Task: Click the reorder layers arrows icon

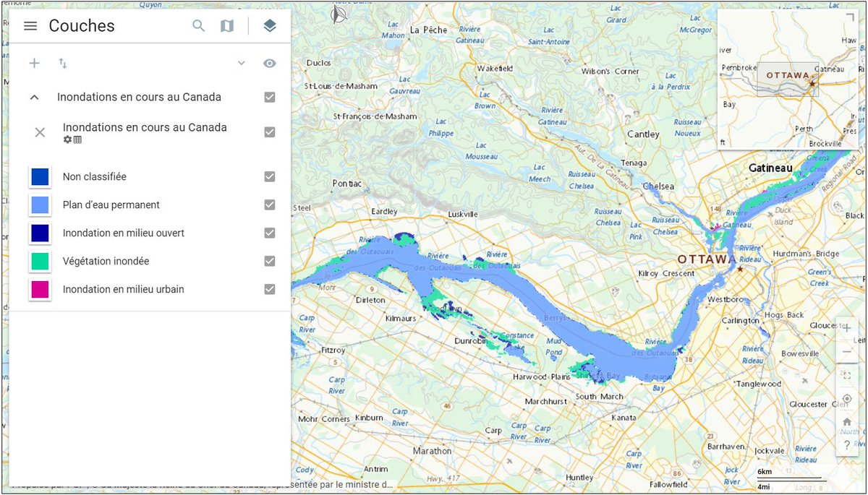Action: (x=63, y=64)
